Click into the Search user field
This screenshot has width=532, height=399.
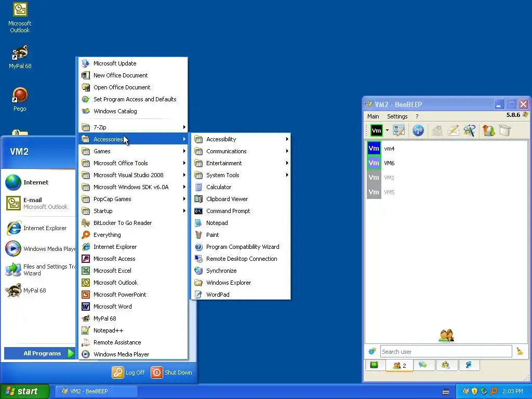click(446, 352)
